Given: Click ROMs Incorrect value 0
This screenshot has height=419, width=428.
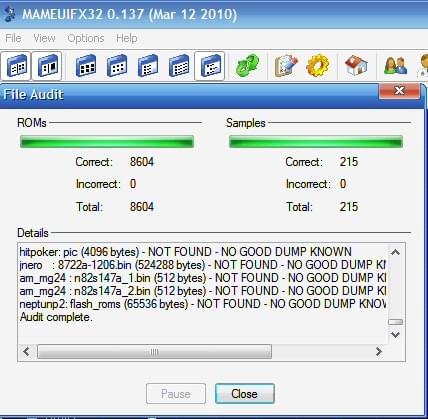Looking at the screenshot, I should tap(133, 184).
